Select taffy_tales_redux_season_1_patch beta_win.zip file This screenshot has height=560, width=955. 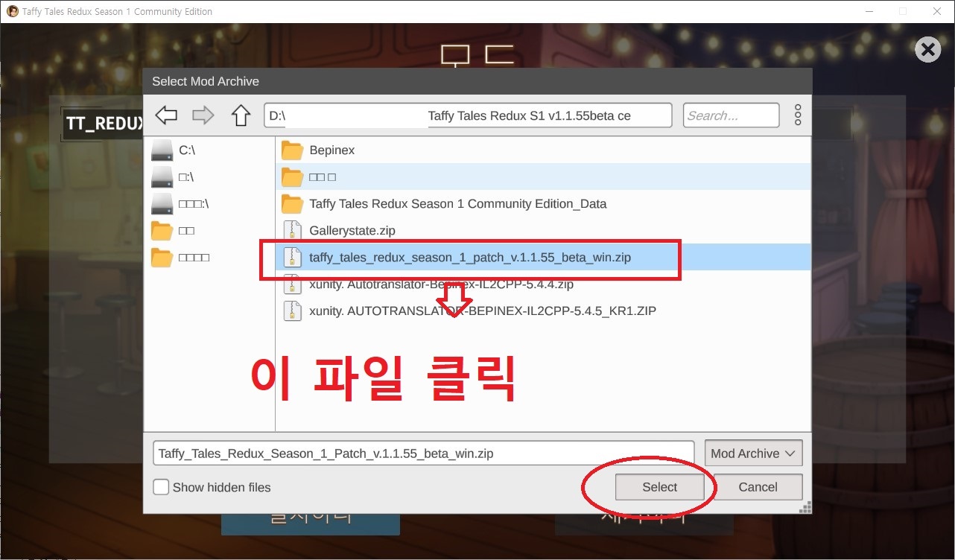[x=469, y=258]
